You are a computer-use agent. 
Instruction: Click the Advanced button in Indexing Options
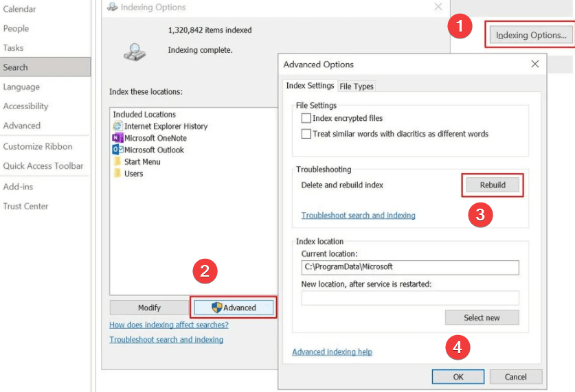pyautogui.click(x=234, y=308)
